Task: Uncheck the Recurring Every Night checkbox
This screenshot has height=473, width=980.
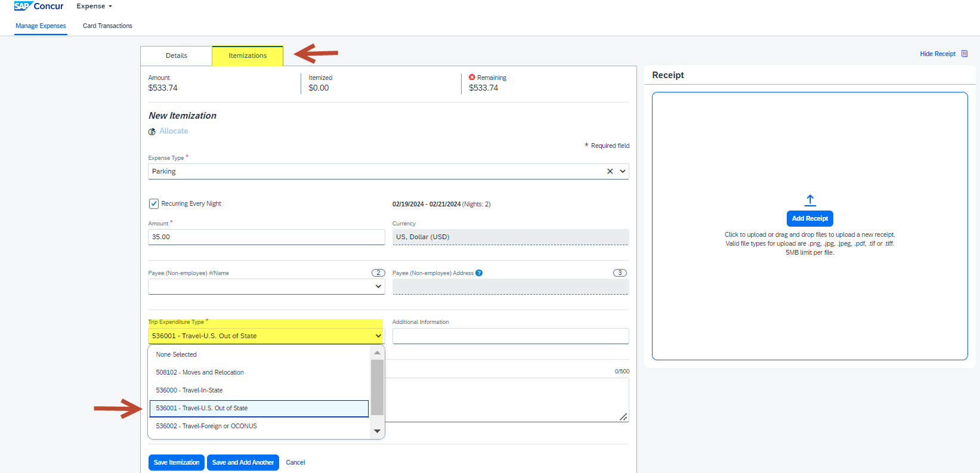Action: [x=154, y=203]
